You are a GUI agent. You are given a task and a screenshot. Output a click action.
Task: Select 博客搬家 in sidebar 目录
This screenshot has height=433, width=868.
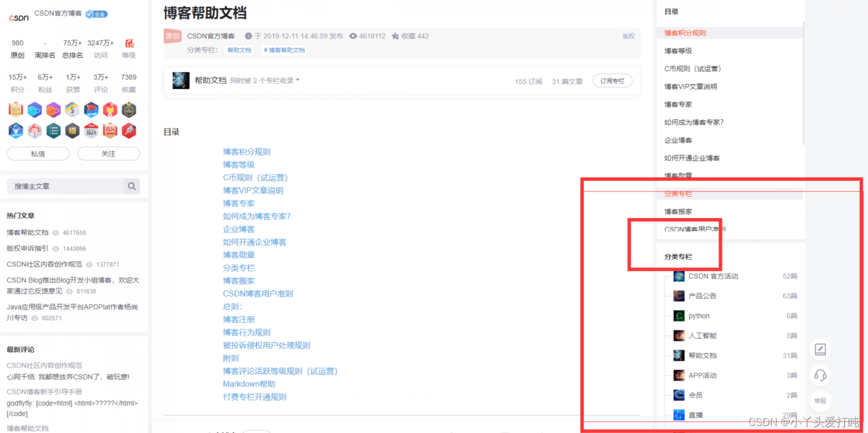click(x=678, y=212)
